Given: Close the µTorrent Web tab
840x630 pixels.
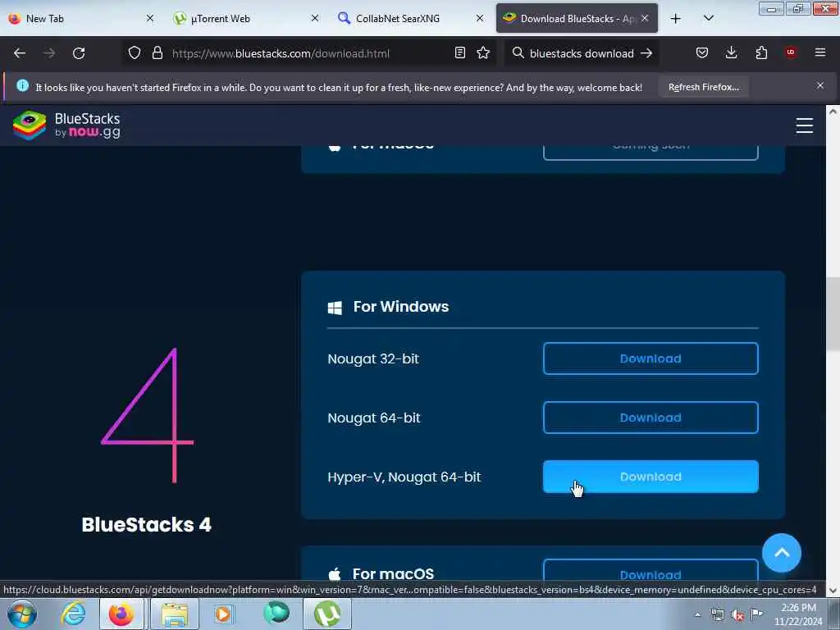Looking at the screenshot, I should point(315,18).
